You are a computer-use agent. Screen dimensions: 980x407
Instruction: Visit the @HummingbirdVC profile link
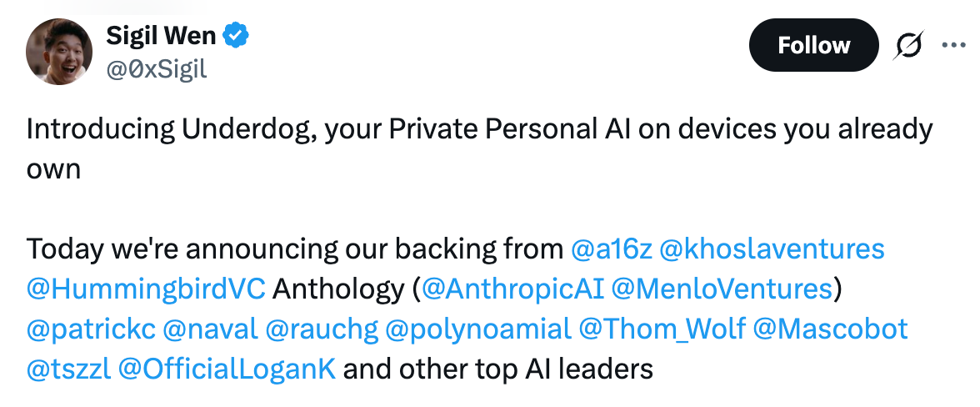click(146, 289)
